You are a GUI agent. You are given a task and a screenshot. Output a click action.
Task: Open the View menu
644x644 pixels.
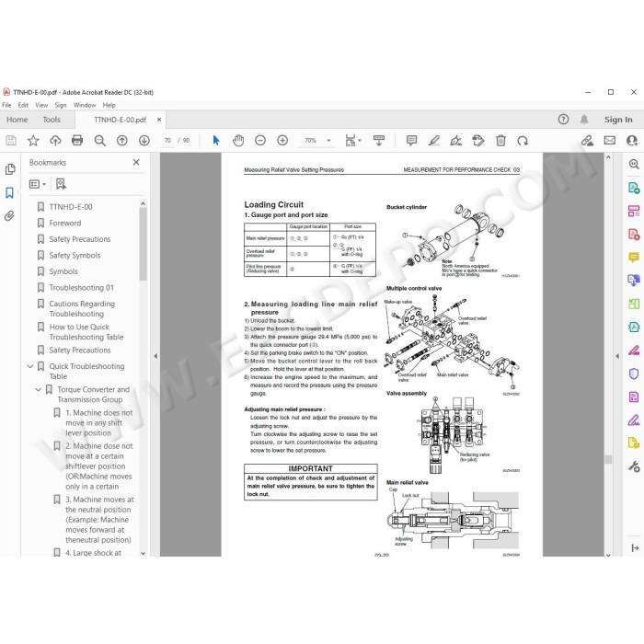point(41,105)
